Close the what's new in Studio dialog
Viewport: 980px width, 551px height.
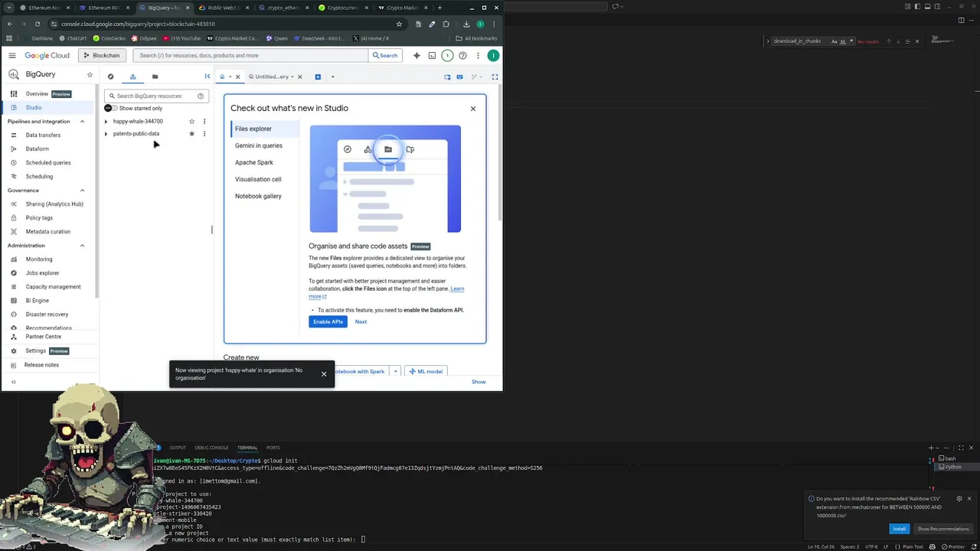473,108
